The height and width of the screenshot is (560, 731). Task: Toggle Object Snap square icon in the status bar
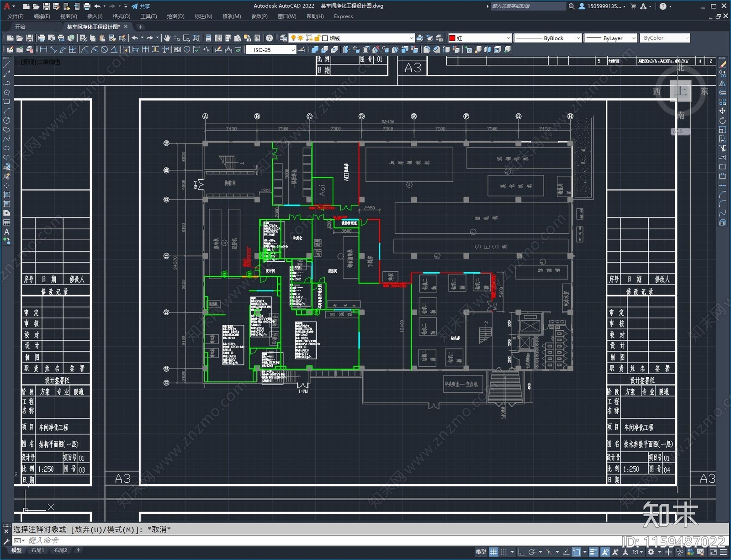pos(577,552)
